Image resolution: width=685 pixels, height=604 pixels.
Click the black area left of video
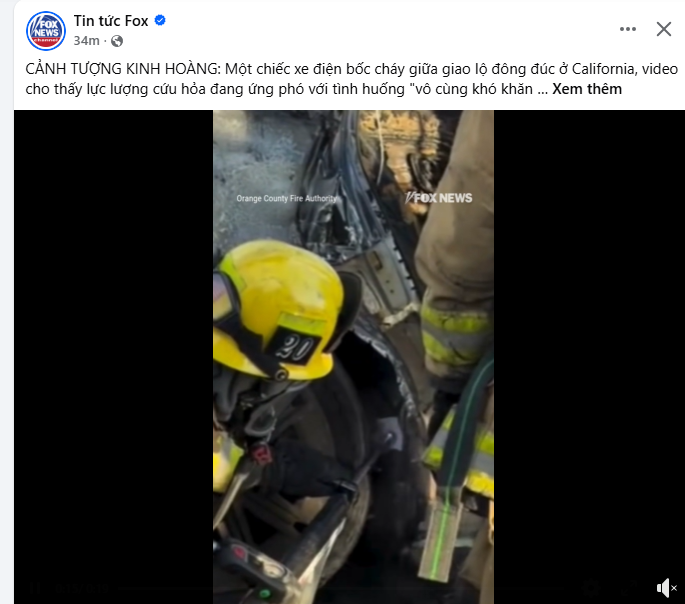(114, 357)
